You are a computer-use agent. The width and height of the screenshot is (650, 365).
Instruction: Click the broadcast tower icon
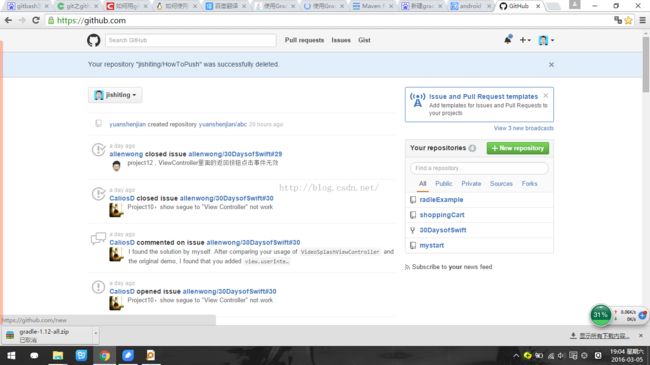click(417, 100)
